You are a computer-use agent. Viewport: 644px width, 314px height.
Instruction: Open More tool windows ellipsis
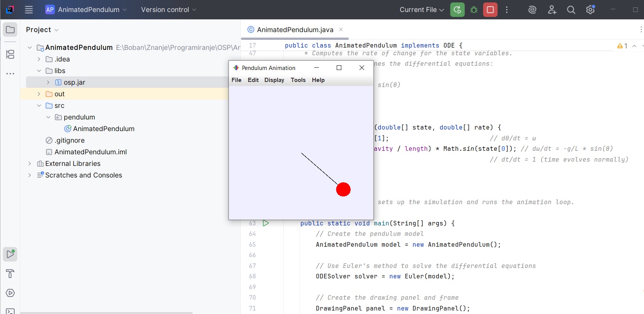[10, 73]
